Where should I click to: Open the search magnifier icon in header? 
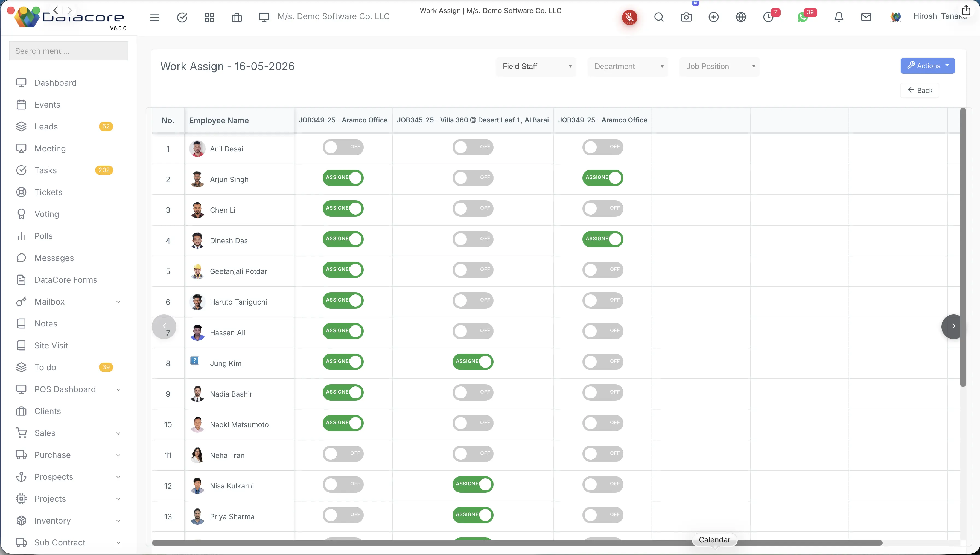(x=659, y=17)
